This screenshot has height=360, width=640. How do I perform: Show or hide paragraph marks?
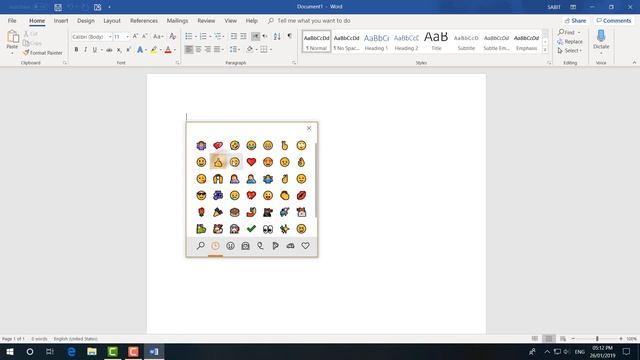[289, 37]
